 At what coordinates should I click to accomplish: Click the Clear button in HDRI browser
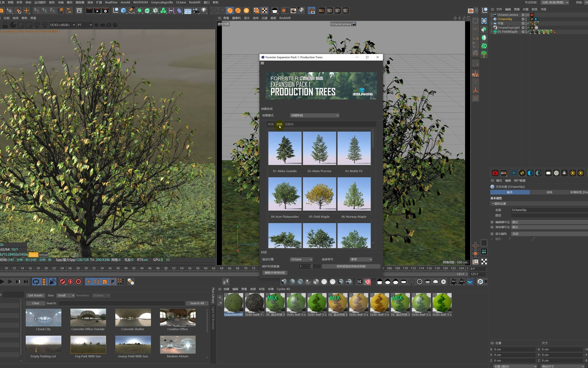(35, 303)
